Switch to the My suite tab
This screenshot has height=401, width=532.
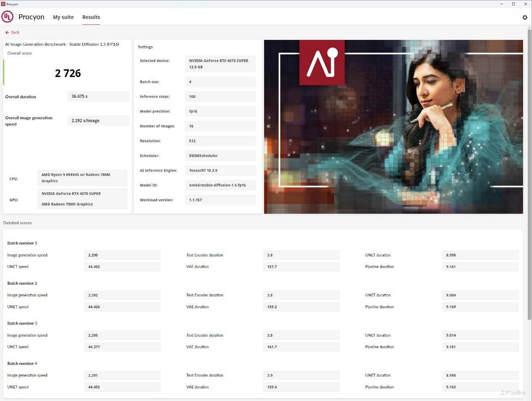[x=63, y=17]
